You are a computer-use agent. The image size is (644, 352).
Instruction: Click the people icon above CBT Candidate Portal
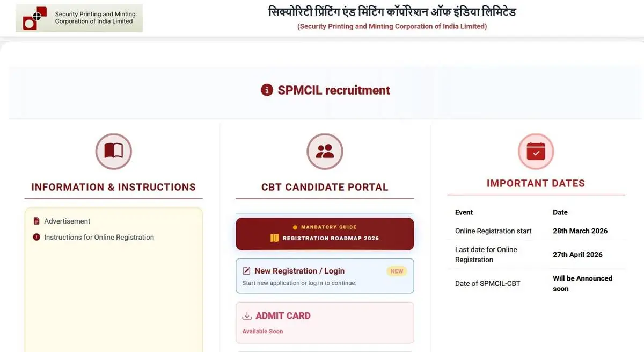(x=324, y=151)
